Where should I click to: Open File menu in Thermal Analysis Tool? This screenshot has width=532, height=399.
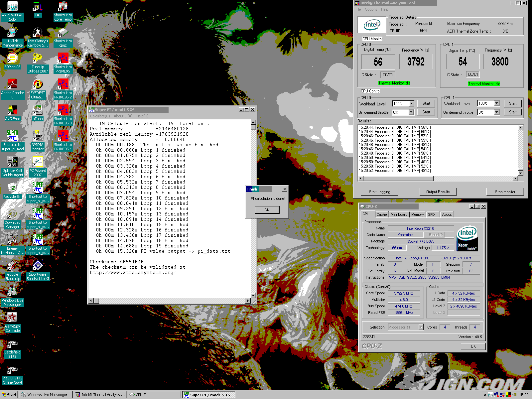click(358, 9)
